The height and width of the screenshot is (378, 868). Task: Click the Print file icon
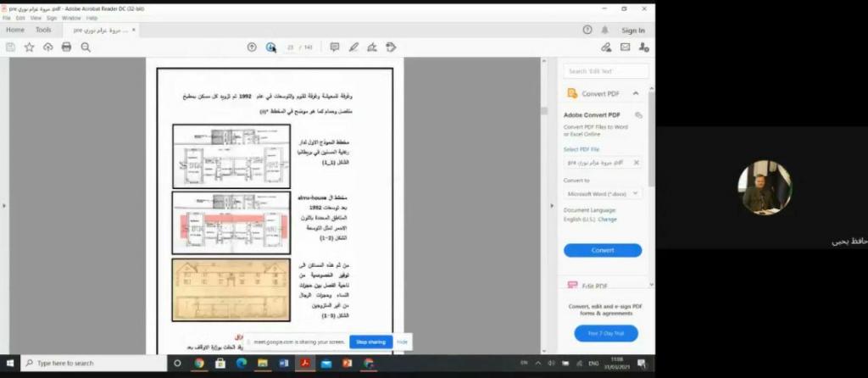coord(66,47)
